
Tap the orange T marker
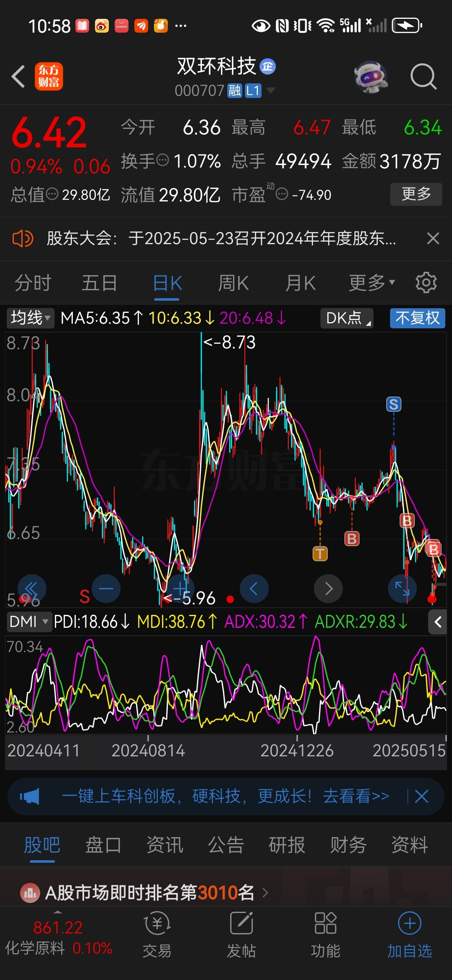click(x=320, y=554)
